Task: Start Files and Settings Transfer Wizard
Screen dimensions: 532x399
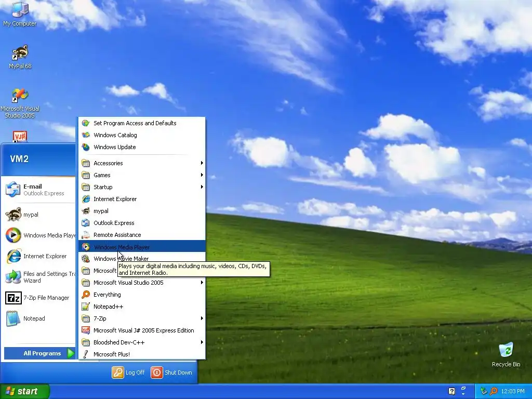Action: (x=38, y=277)
